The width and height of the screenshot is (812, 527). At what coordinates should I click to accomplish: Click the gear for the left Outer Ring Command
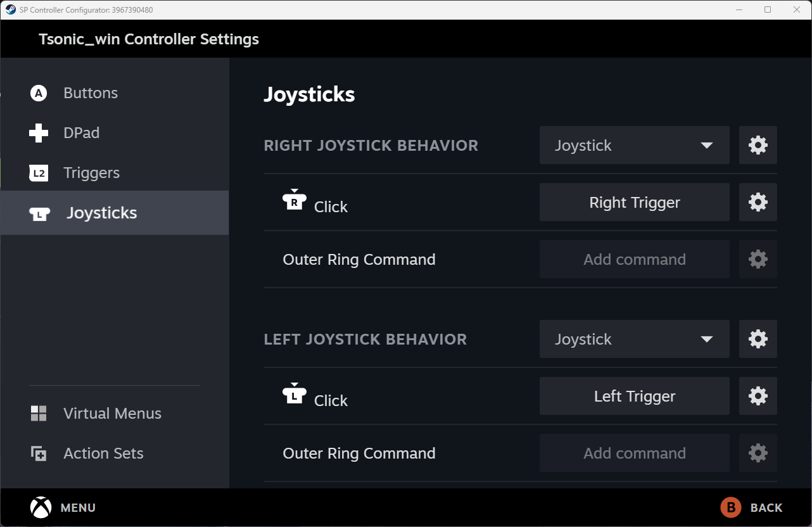758,453
